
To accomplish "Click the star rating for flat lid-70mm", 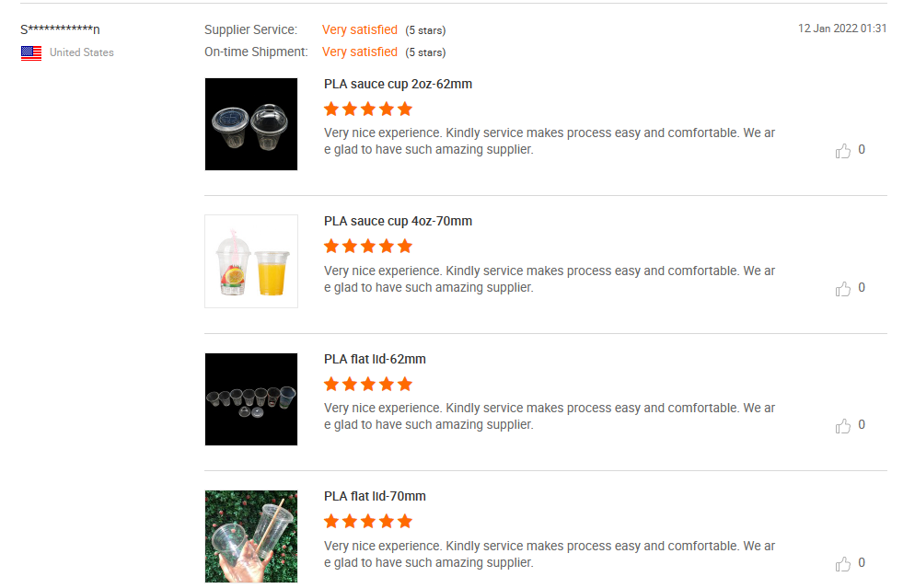I will click(x=368, y=522).
